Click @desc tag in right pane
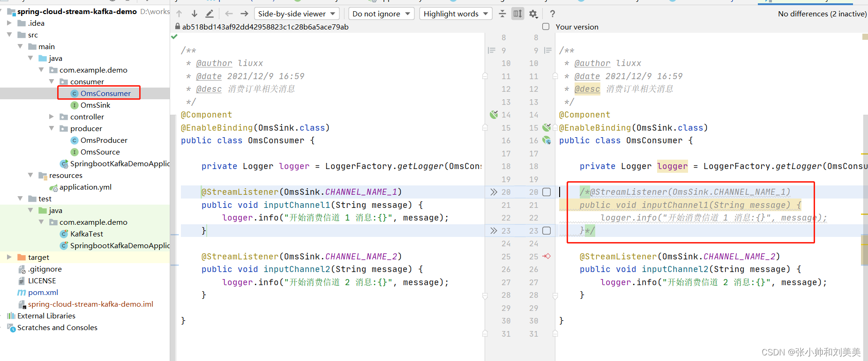The image size is (868, 361). [587, 89]
